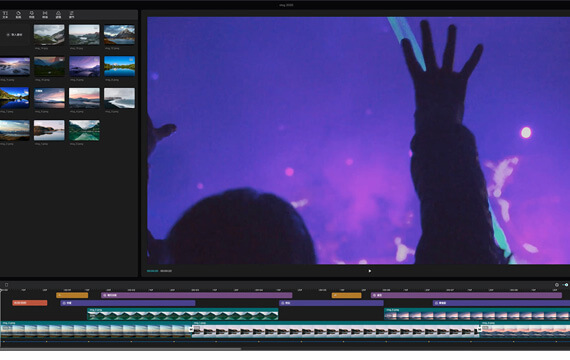This screenshot has height=360, width=570.
Task: Select transition marker before the last main clip
Action: 479,329
